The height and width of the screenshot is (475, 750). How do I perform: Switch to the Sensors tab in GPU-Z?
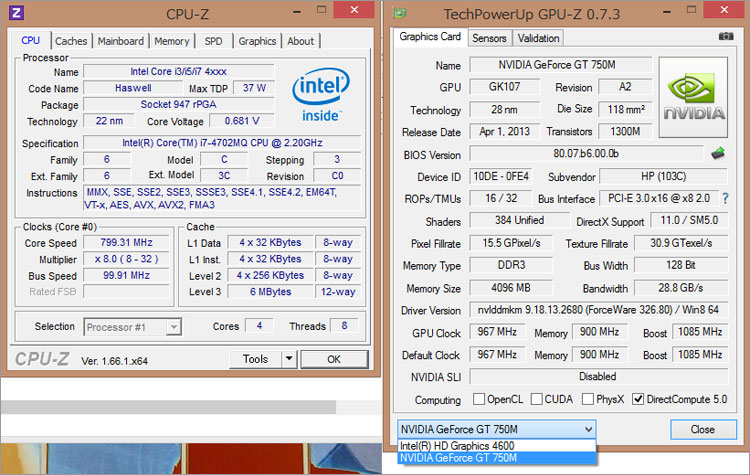pyautogui.click(x=489, y=38)
